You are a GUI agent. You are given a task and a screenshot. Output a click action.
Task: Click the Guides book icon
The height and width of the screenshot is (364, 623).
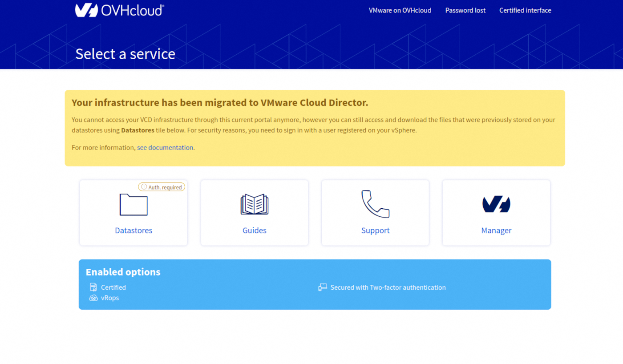[254, 204]
